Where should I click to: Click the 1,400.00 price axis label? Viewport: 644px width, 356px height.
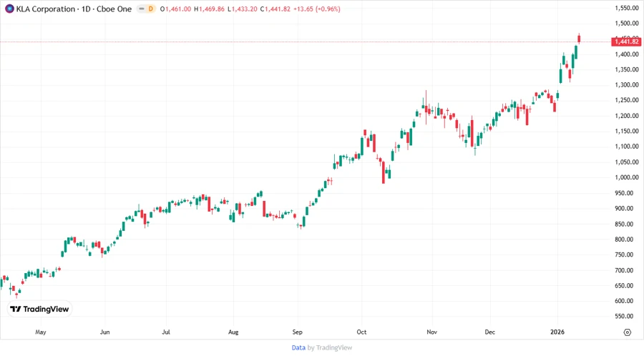coord(627,54)
